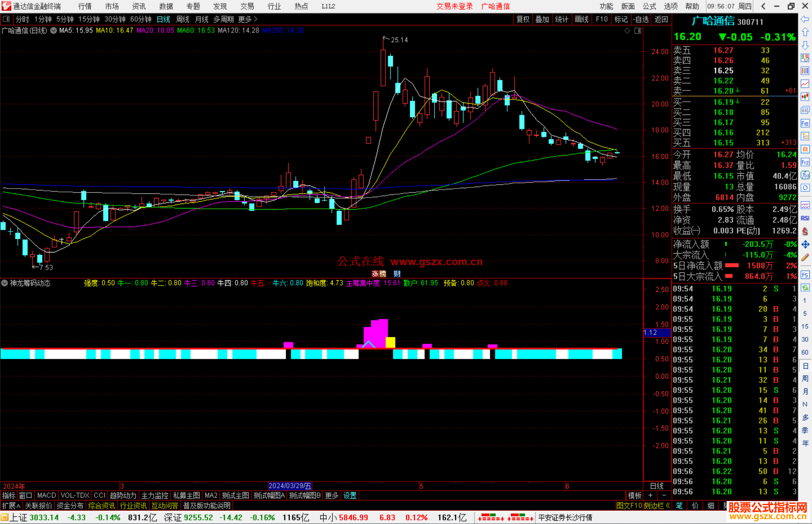Open the formula f(x) icon in sidebar

click(805, 175)
